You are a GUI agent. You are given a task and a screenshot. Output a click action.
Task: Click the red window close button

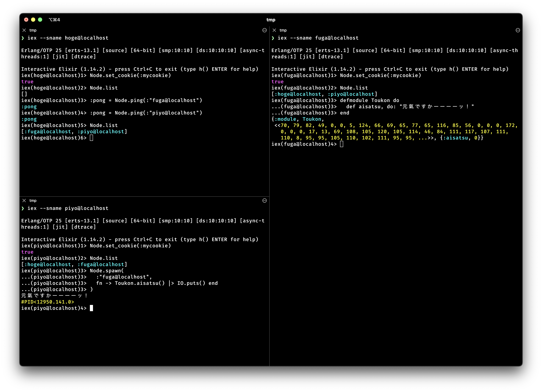26,20
